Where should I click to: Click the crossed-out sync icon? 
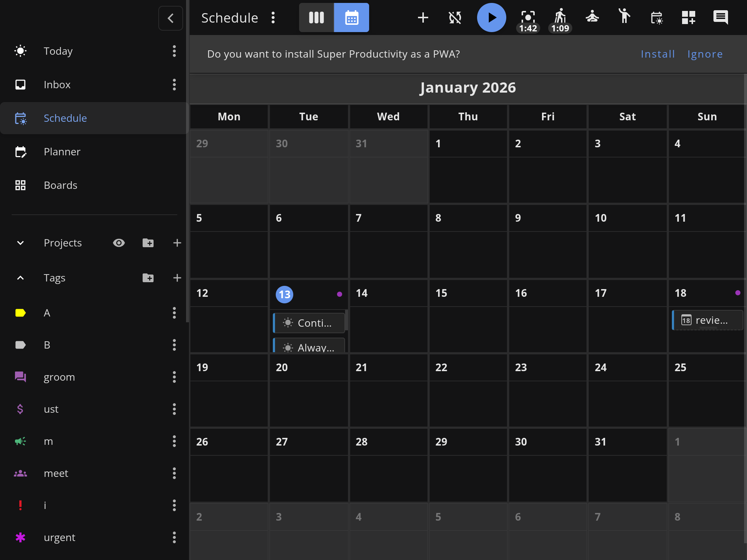[x=454, y=17]
